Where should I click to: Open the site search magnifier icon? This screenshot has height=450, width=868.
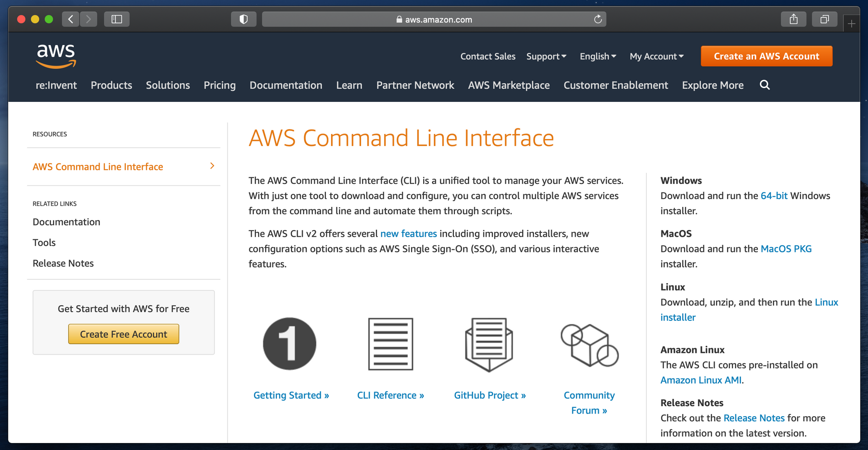click(765, 85)
